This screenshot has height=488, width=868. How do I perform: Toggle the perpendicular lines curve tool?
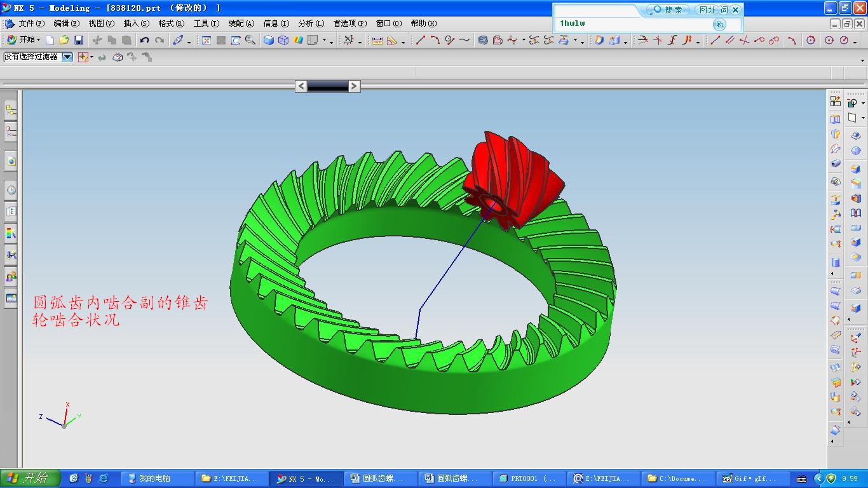pyautogui.click(x=744, y=40)
